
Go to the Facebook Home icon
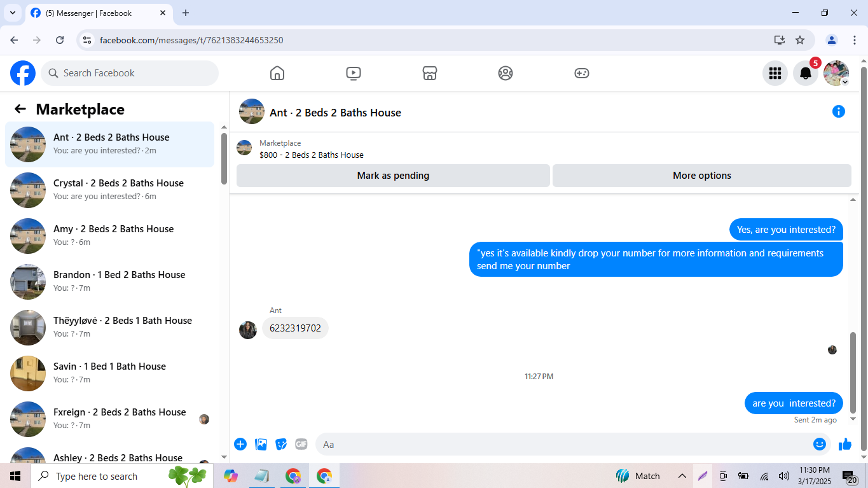coord(277,73)
